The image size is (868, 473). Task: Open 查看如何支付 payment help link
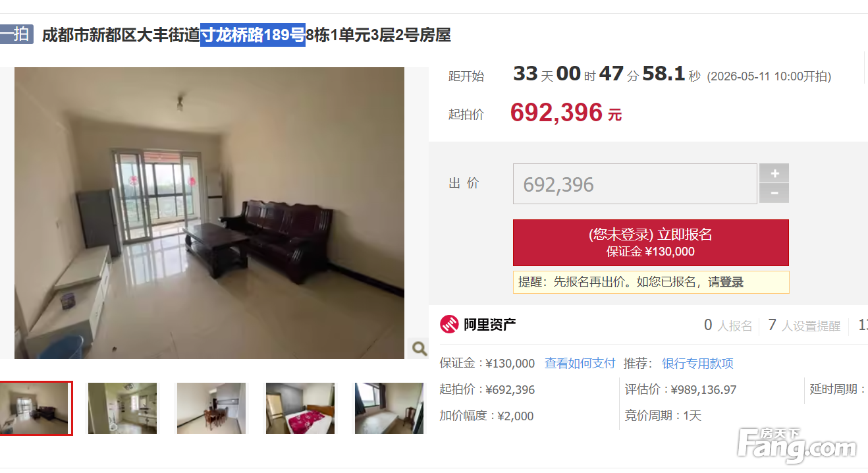(580, 363)
